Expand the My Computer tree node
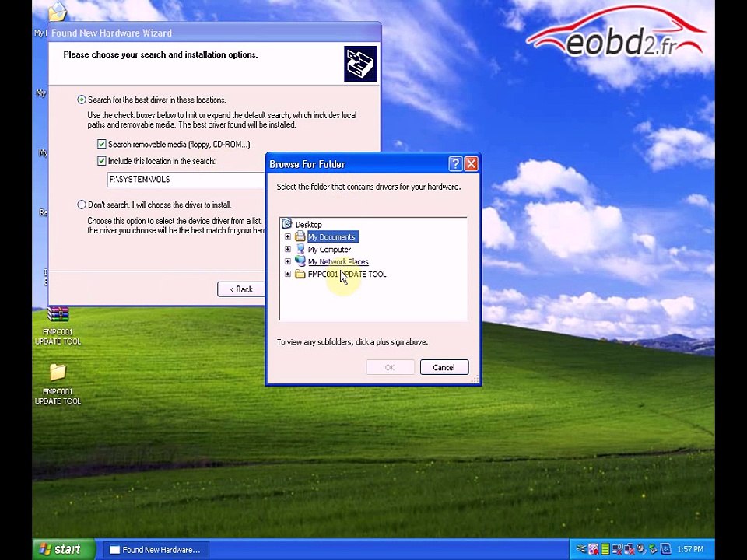Viewport: 747px width, 560px height. pos(288,249)
